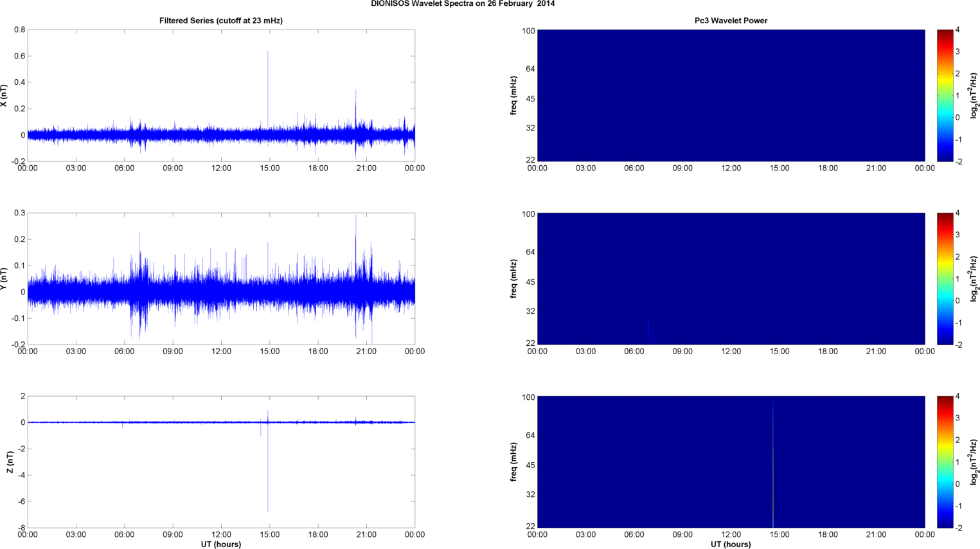Click '15:00' tick under bottom spectrogram
This screenshot has height=549, width=980.
point(780,535)
